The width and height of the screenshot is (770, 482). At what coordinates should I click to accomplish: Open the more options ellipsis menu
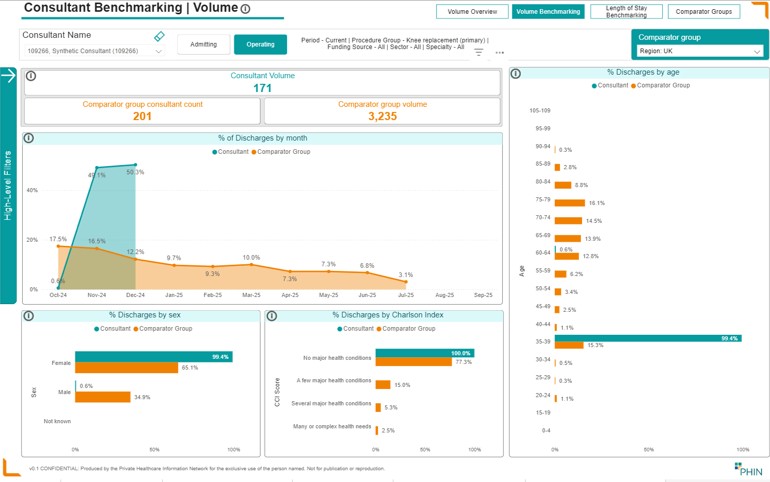(x=499, y=52)
